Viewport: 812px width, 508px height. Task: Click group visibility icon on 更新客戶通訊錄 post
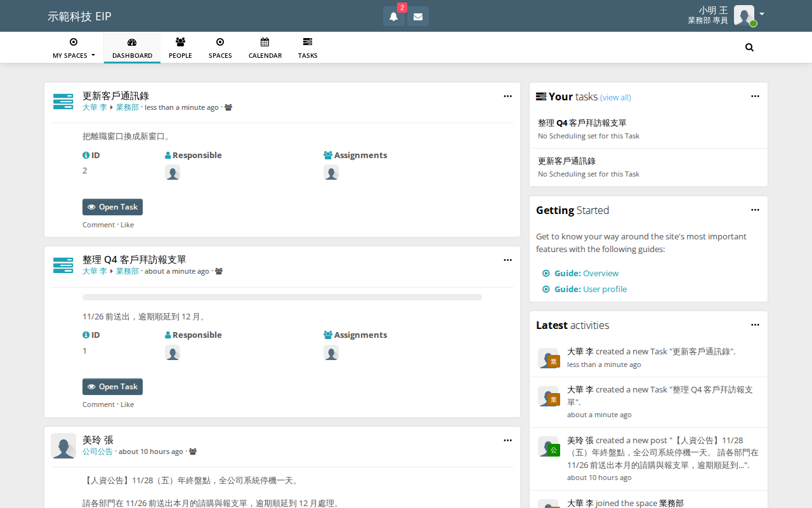[x=228, y=108]
